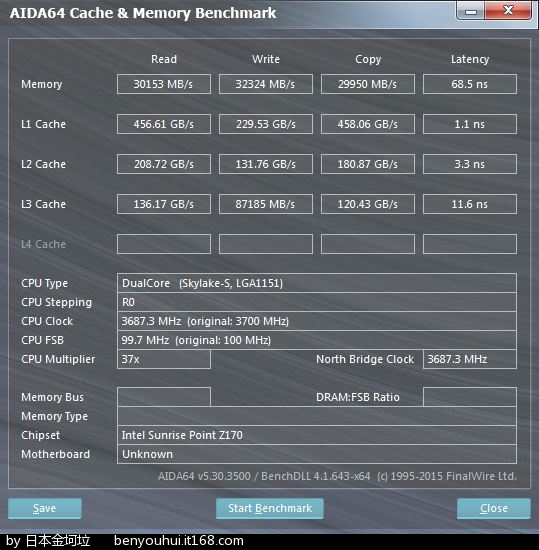Click the empty L4 Cache Latency field

coord(470,244)
